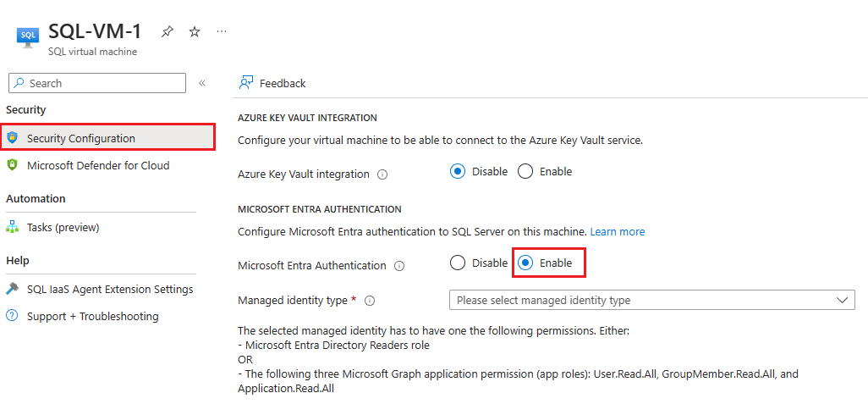868x404 pixels.
Task: Open SQL IaaS Agent Extension Settings
Action: [110, 289]
